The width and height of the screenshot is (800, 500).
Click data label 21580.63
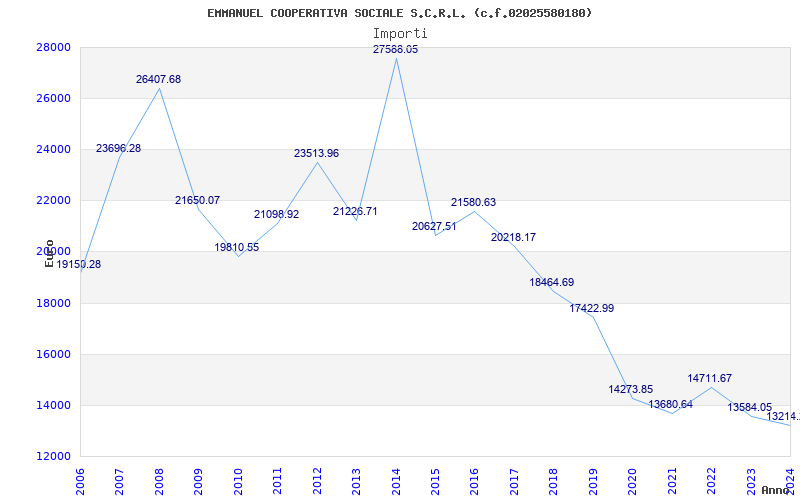pos(473,202)
